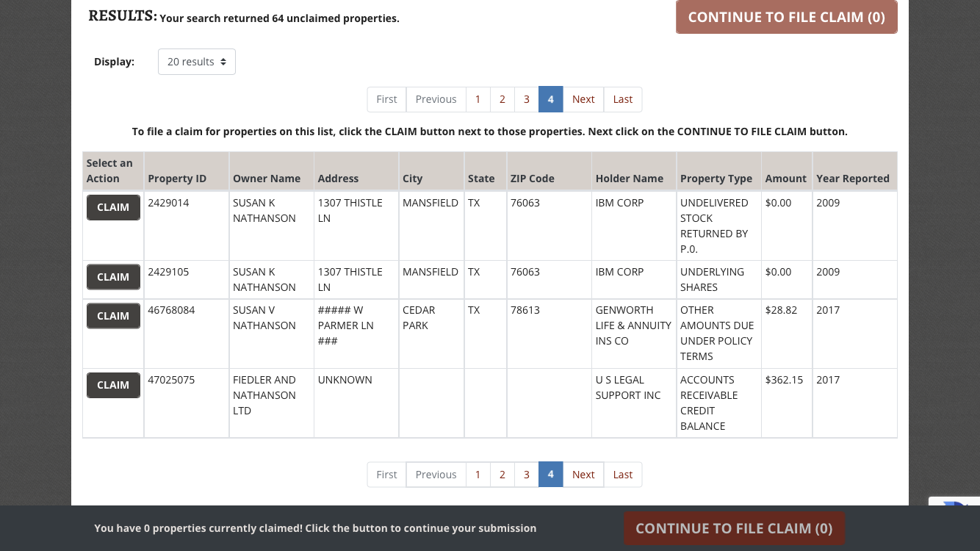The width and height of the screenshot is (980, 551).
Task: Click holder GENWORTH LIFE & ANNUITY INS CO
Action: pyautogui.click(x=633, y=325)
